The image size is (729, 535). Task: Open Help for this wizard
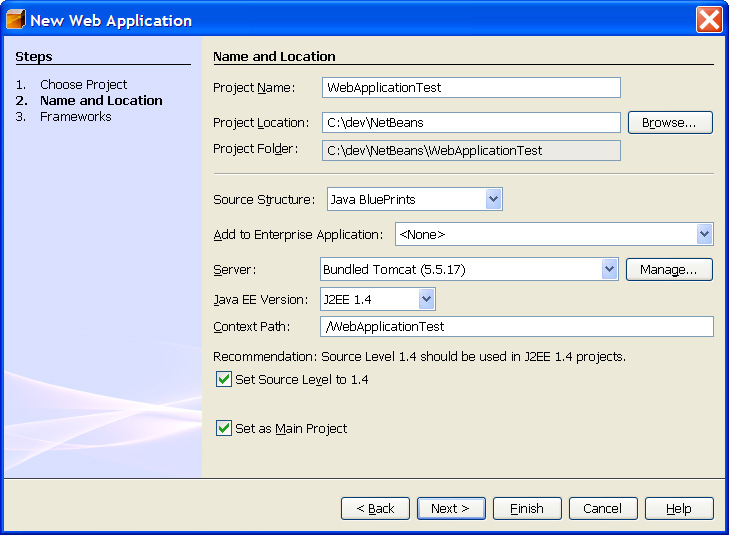click(679, 508)
